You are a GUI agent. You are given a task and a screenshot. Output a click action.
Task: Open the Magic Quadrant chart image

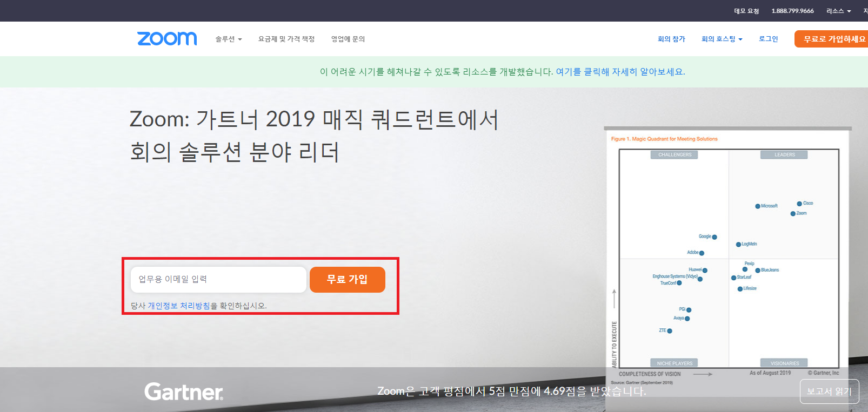[x=727, y=258]
